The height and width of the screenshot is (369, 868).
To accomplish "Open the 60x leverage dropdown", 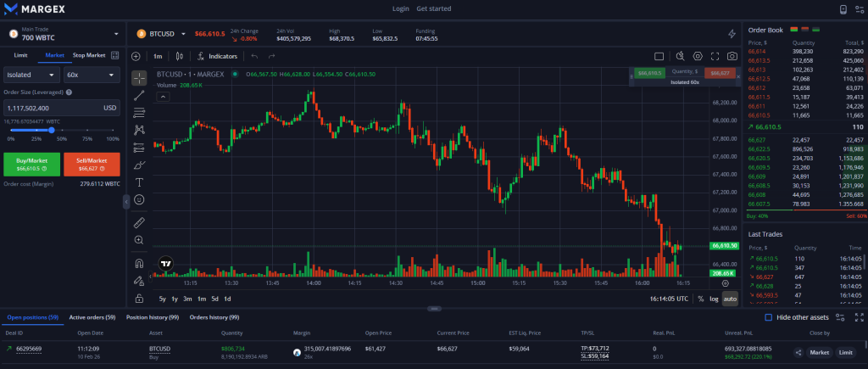I will click(92, 75).
